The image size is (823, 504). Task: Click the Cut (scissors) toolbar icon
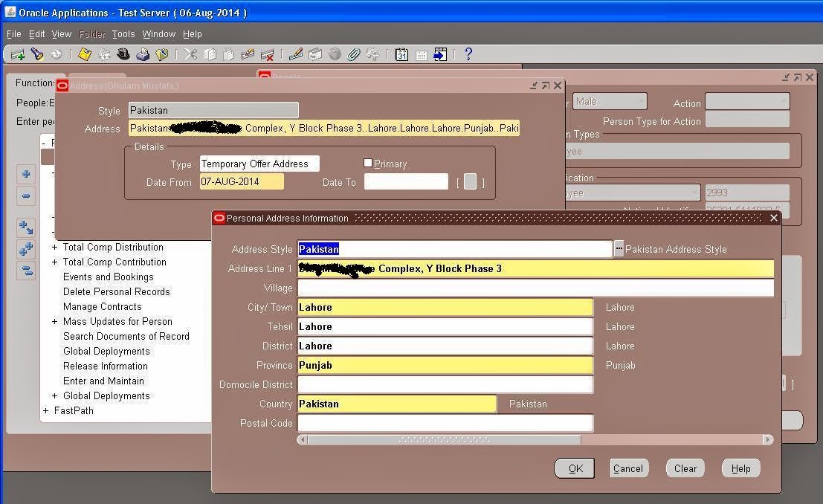tap(192, 54)
